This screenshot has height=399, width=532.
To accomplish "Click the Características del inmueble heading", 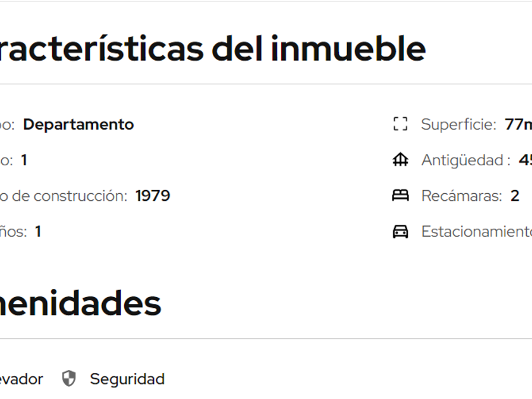I will click(x=213, y=49).
